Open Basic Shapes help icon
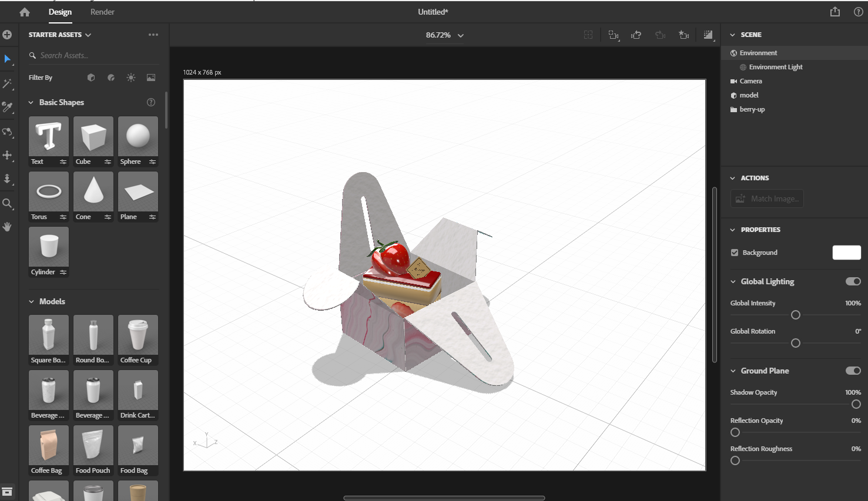Image resolution: width=868 pixels, height=501 pixels. click(x=151, y=102)
